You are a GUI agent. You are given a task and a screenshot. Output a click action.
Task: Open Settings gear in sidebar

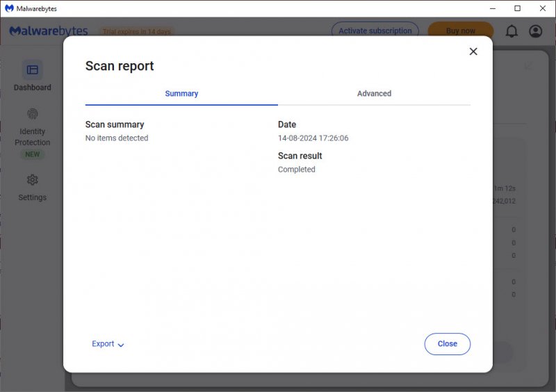(32, 180)
